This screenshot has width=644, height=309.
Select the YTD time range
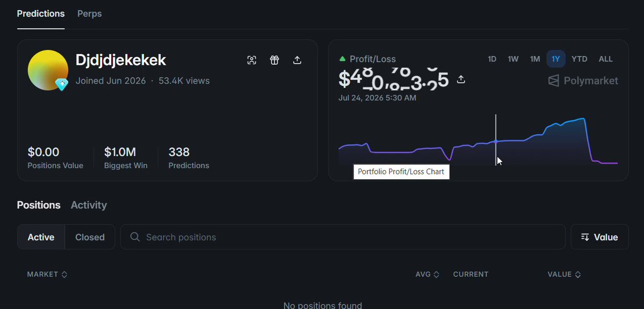580,59
